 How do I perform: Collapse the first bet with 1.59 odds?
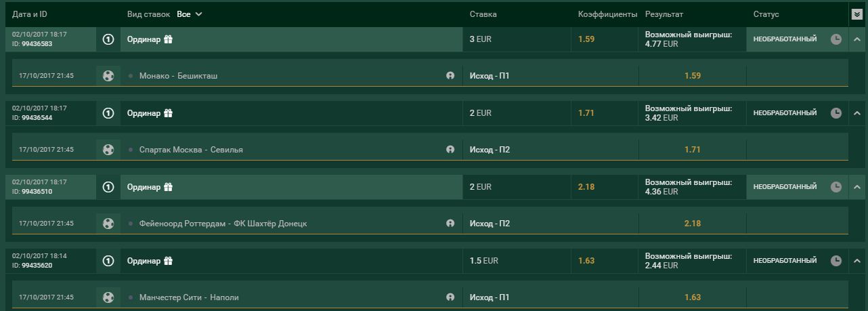[856, 39]
